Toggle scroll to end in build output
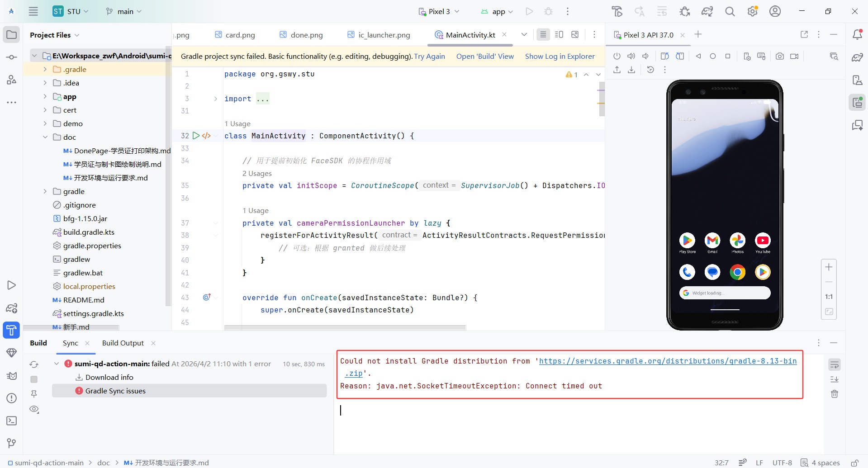Image resolution: width=868 pixels, height=468 pixels. point(835,379)
